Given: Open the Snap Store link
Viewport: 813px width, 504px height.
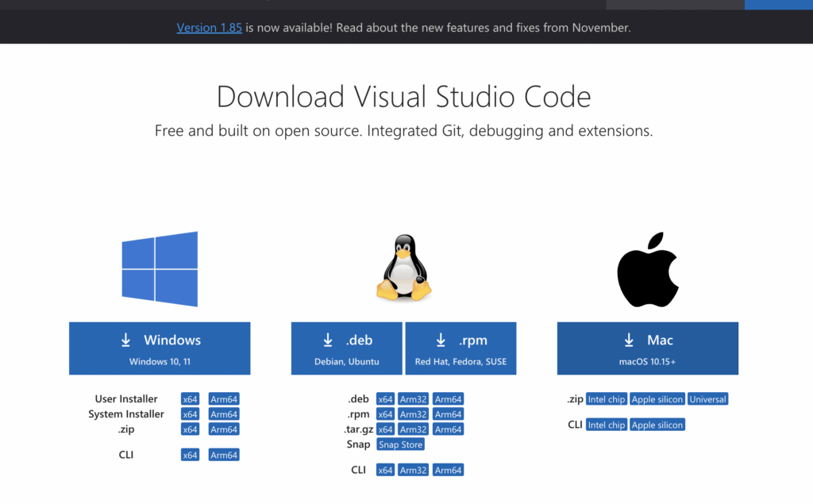Looking at the screenshot, I should tap(401, 444).
